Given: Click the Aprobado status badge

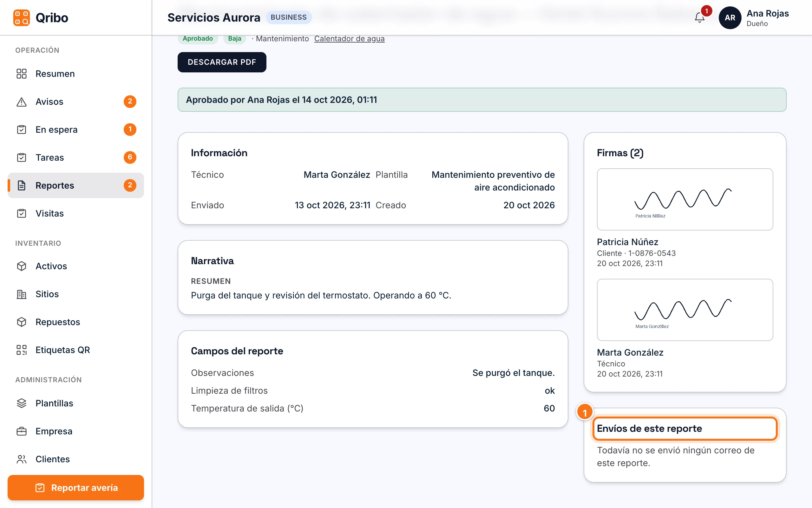Looking at the screenshot, I should click(198, 39).
